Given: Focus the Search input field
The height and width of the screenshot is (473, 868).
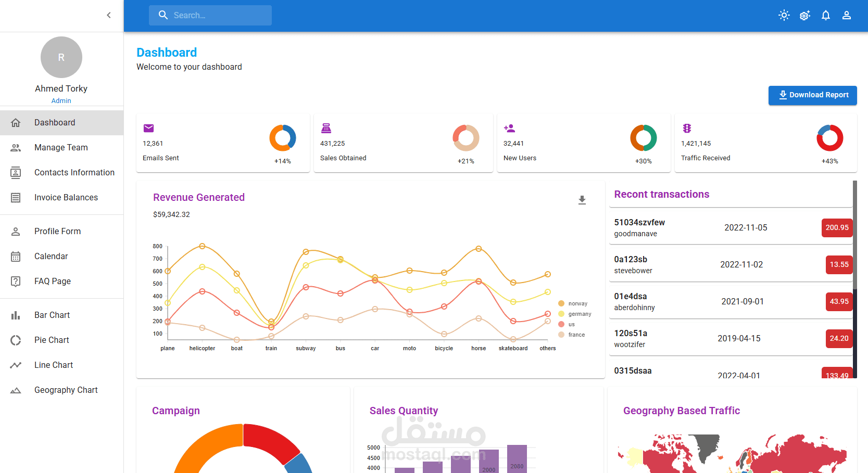Looking at the screenshot, I should click(x=210, y=16).
